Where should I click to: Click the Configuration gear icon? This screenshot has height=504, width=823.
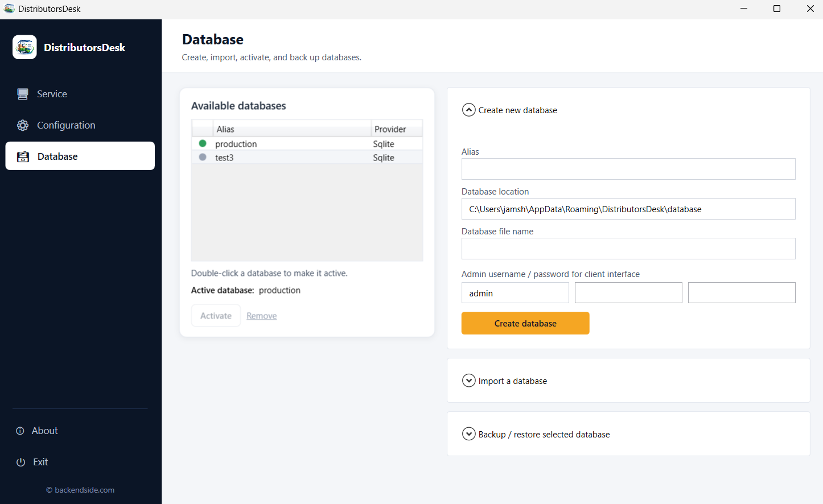[23, 125]
